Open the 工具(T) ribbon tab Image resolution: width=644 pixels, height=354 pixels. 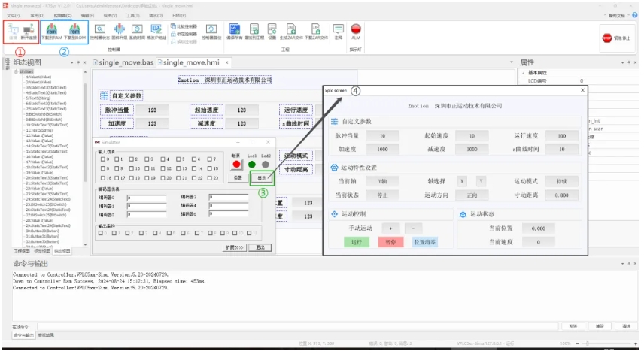click(132, 15)
